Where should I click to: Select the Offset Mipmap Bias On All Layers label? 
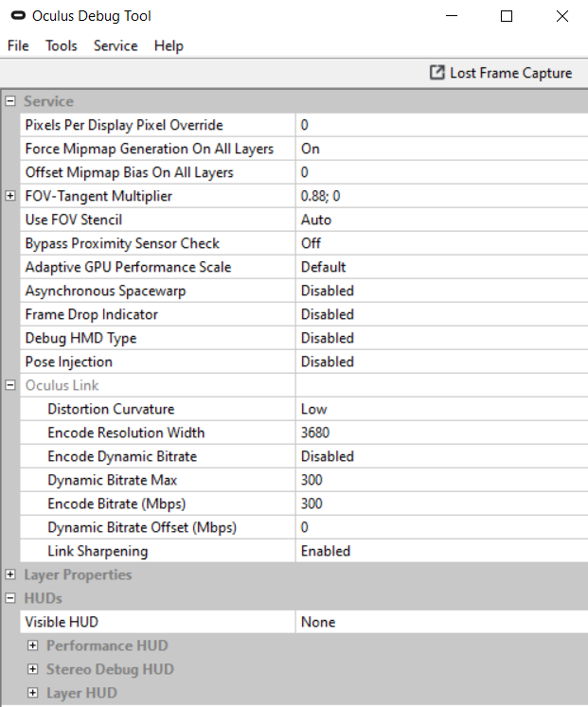point(130,172)
